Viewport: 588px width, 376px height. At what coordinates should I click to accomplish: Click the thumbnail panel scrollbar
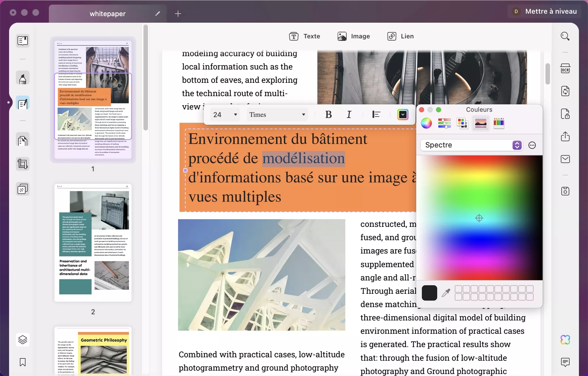[x=145, y=77]
